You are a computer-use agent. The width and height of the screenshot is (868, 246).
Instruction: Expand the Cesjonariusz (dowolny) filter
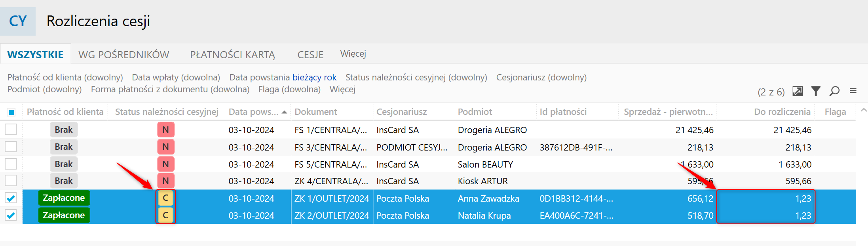pos(541,78)
